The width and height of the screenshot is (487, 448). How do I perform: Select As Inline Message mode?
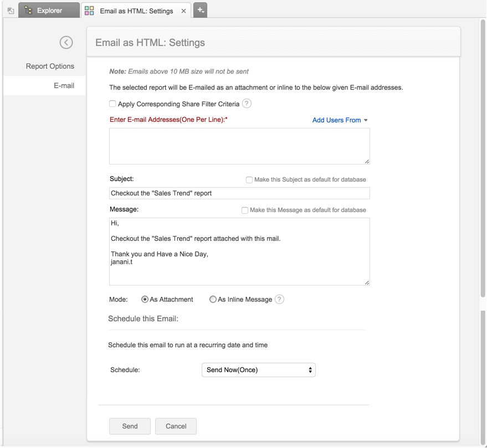pos(213,300)
